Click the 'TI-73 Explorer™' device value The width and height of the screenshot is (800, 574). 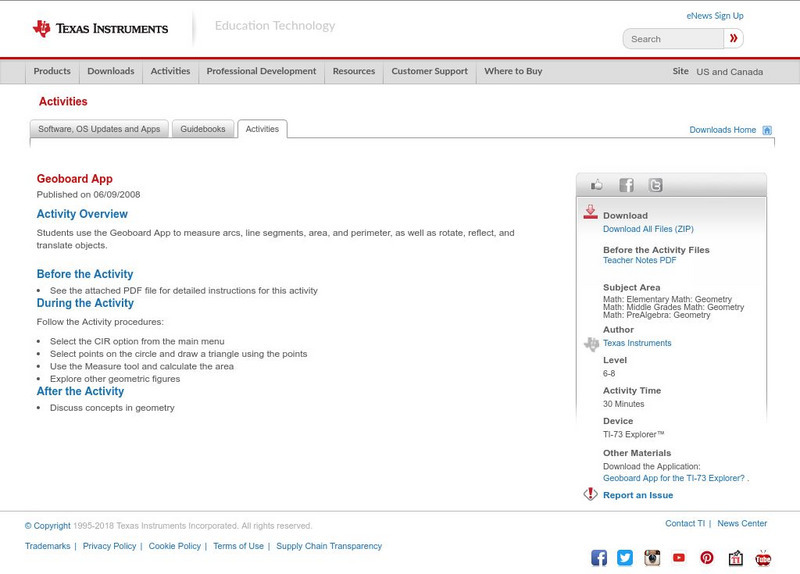point(634,435)
